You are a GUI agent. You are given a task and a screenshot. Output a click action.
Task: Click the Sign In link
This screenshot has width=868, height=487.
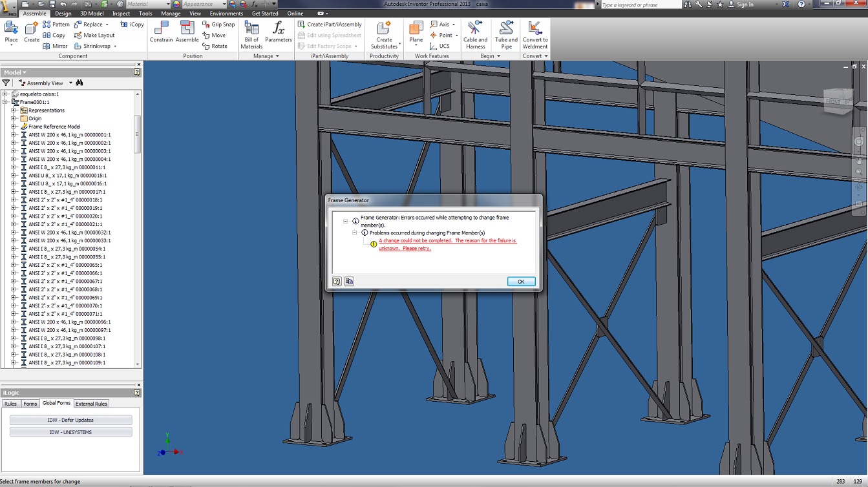(745, 5)
